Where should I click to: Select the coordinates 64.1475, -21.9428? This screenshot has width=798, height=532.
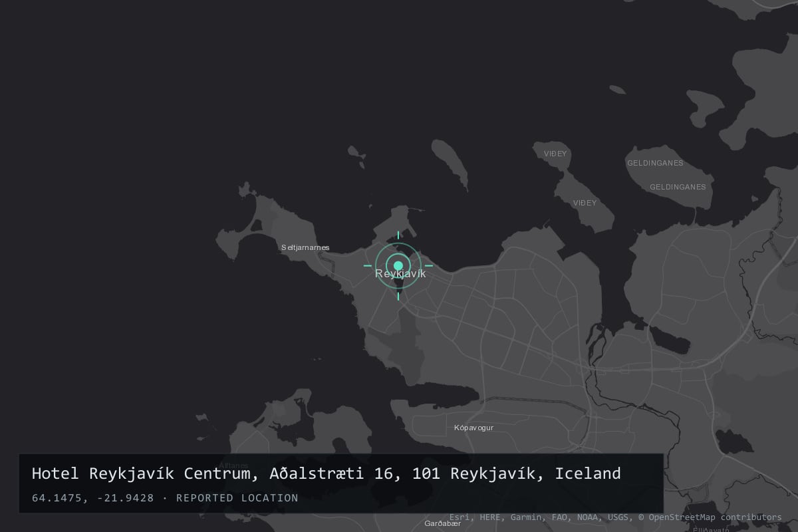tap(92, 498)
